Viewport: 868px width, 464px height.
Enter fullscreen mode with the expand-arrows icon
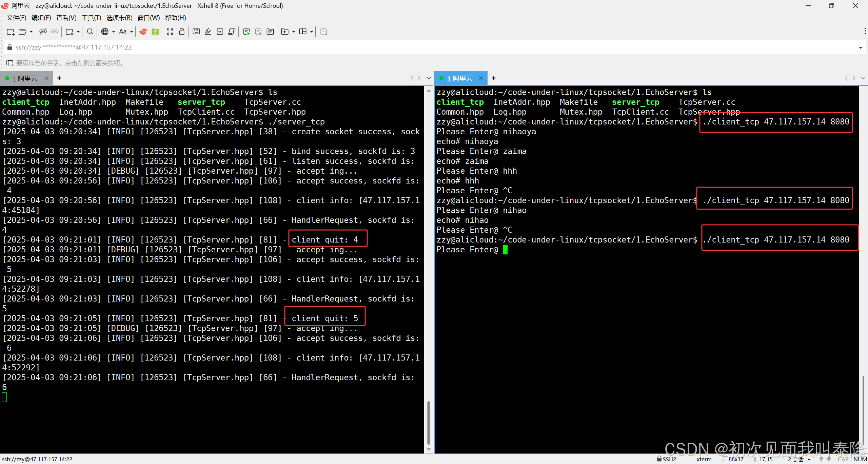[170, 32]
